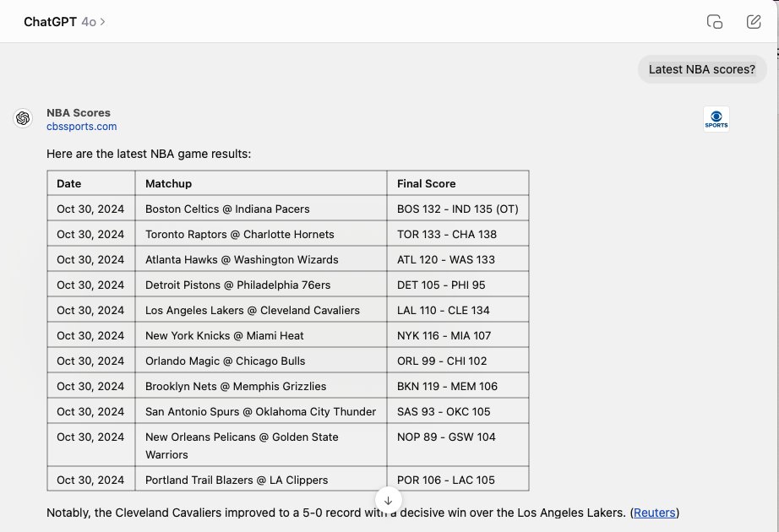Click the ChatGPT logo avatar beside response
Viewport: 779px width, 532px height.
tap(23, 118)
